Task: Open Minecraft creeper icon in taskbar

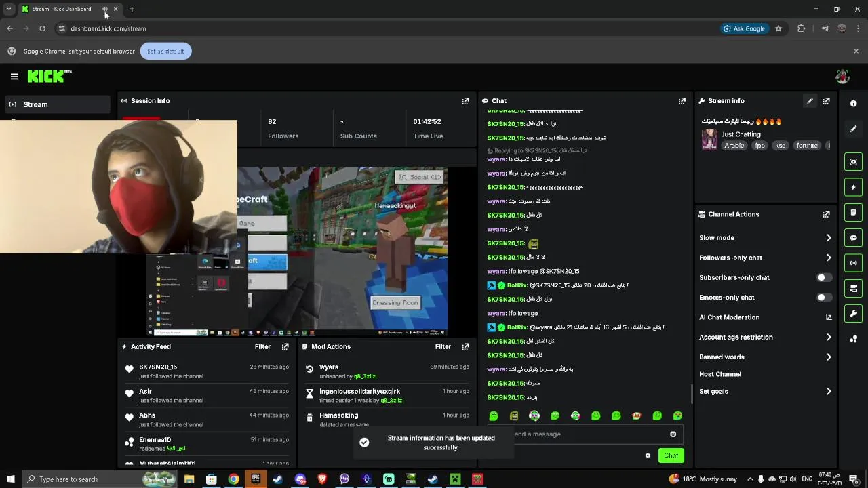Action: pyautogui.click(x=455, y=479)
